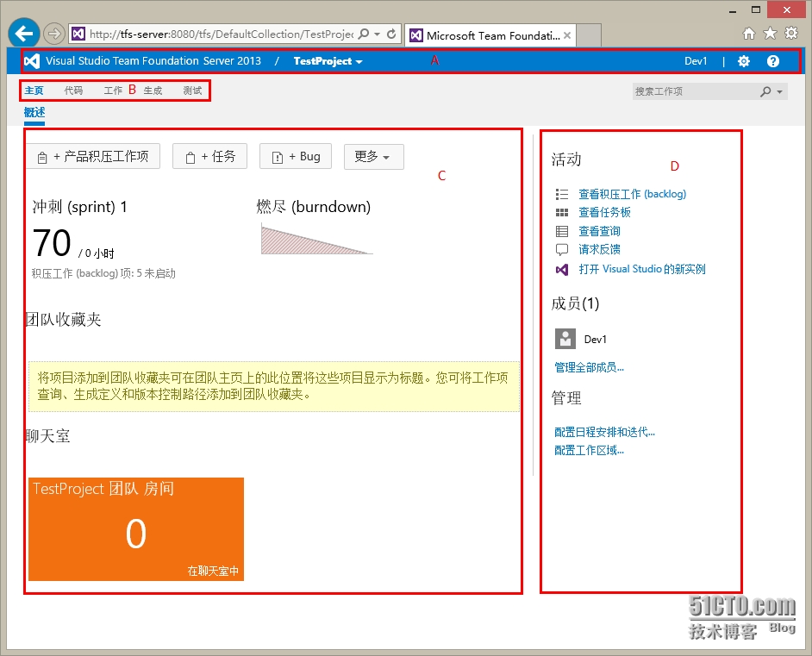This screenshot has width=812, height=656.
Task: Open the address bar autocomplete dropdown arrow
Action: pyautogui.click(x=377, y=34)
